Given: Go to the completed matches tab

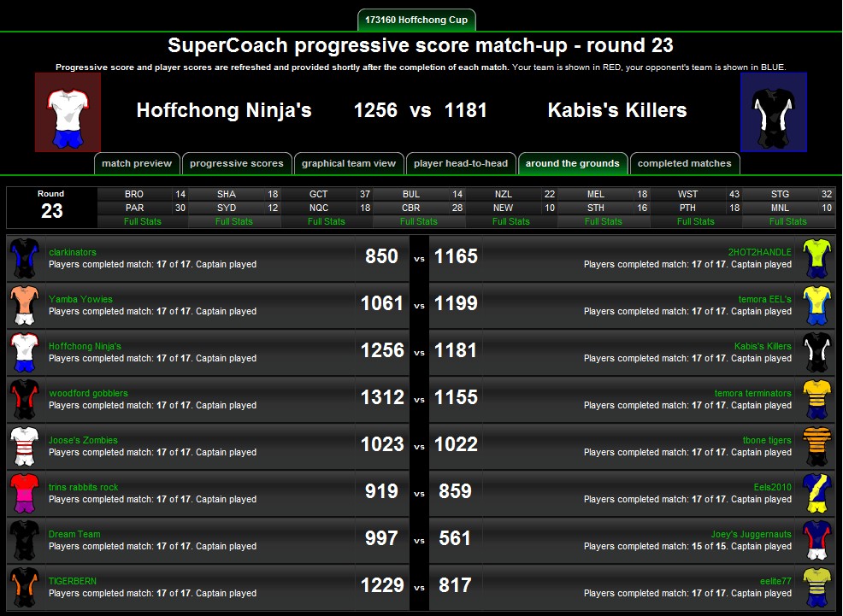Looking at the screenshot, I should tap(684, 163).
